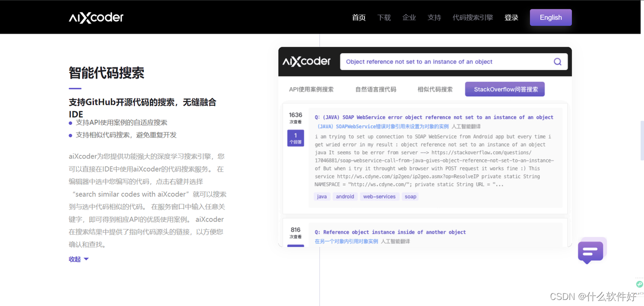
Task: Open 下载 navigation item
Action: pyautogui.click(x=384, y=18)
